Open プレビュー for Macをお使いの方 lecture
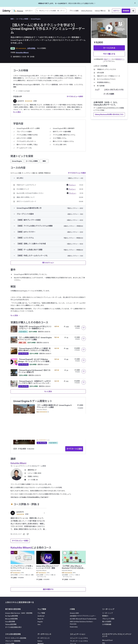Viewport: 138px width, 644px height. (72, 193)
